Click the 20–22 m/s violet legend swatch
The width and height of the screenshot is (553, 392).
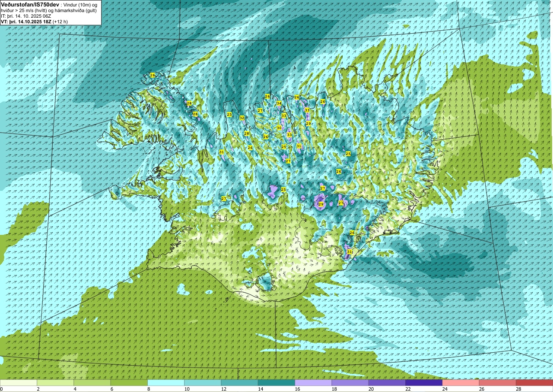[x=387, y=383]
